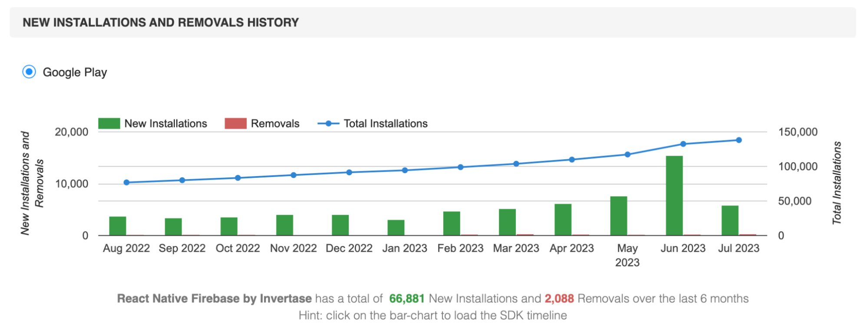868x334 pixels.
Task: Click the 150,000 right axis value
Action: [x=798, y=132]
